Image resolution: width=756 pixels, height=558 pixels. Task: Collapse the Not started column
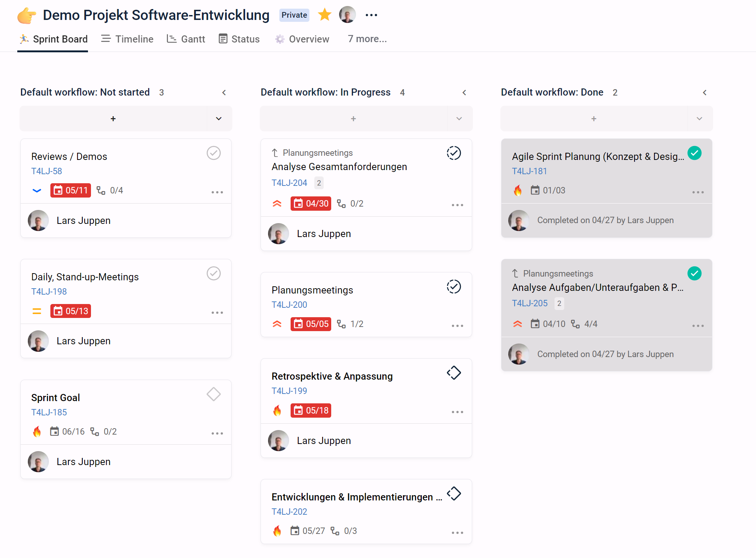pos(224,93)
